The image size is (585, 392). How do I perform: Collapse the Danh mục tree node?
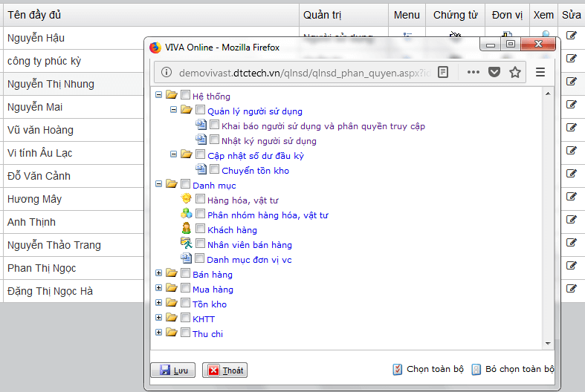pos(158,185)
